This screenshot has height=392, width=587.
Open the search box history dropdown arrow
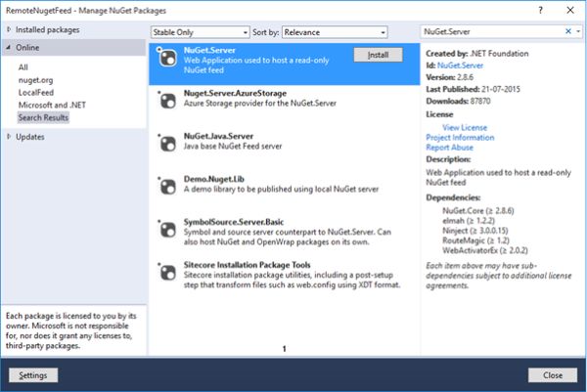[x=578, y=31]
